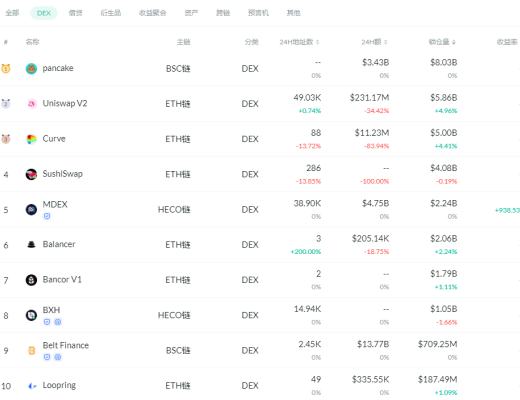The height and width of the screenshot is (400, 520).
Task: Open the 借贷 tab
Action: 75,13
